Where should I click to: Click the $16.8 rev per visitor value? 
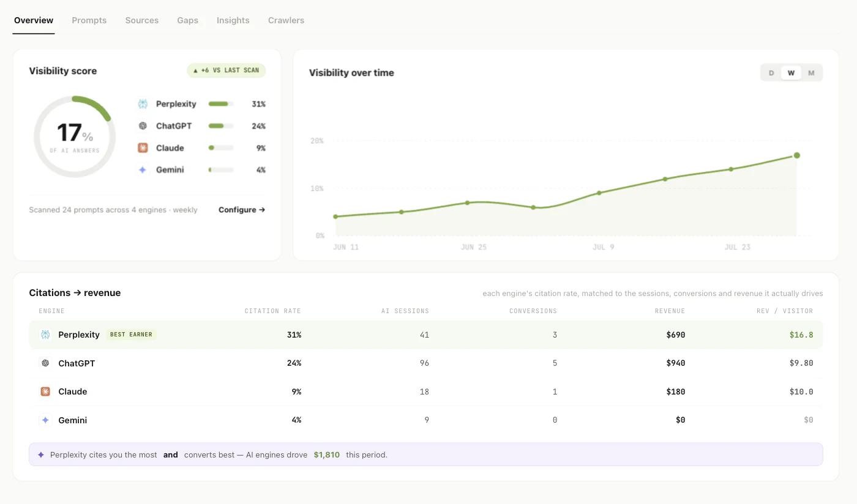[x=801, y=335]
